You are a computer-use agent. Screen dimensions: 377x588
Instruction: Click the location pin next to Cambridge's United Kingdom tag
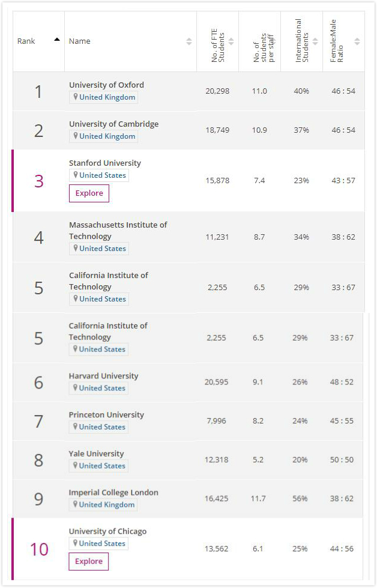coord(76,136)
